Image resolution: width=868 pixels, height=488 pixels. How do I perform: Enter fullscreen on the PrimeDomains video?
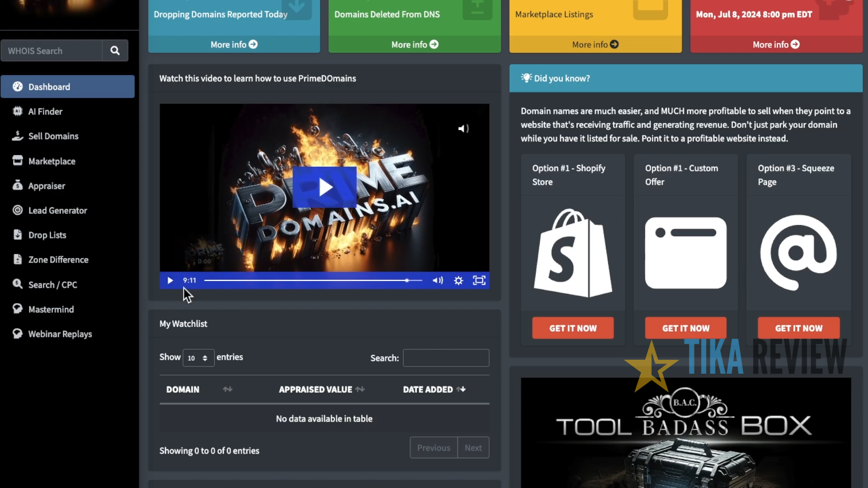(479, 281)
